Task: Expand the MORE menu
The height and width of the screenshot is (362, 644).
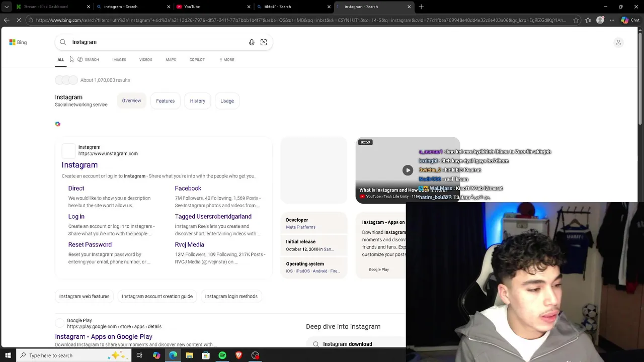Action: coord(227,60)
